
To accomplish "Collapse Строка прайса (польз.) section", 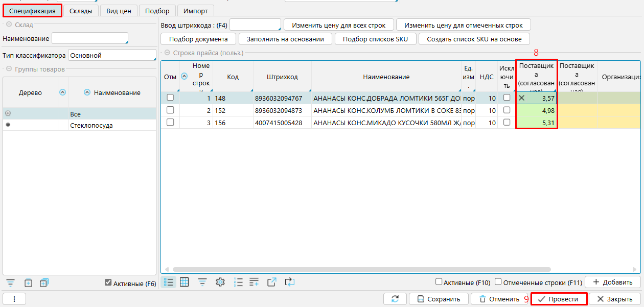I will pyautogui.click(x=167, y=53).
